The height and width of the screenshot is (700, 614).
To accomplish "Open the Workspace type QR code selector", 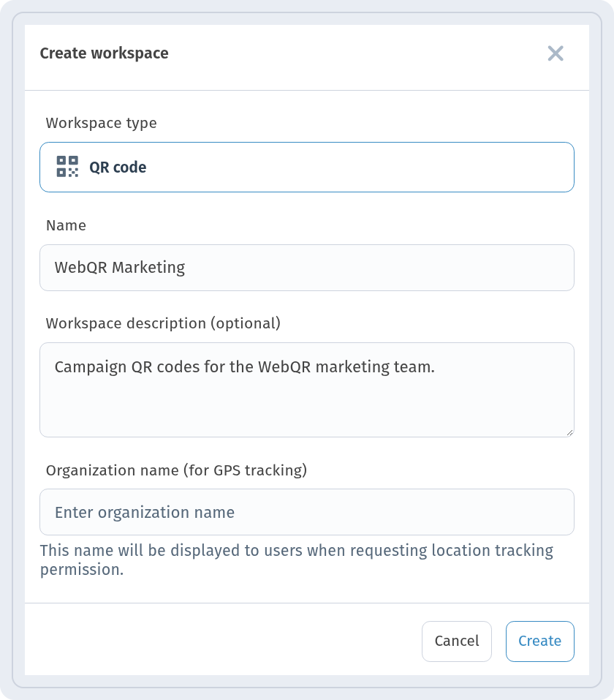I will point(307,168).
